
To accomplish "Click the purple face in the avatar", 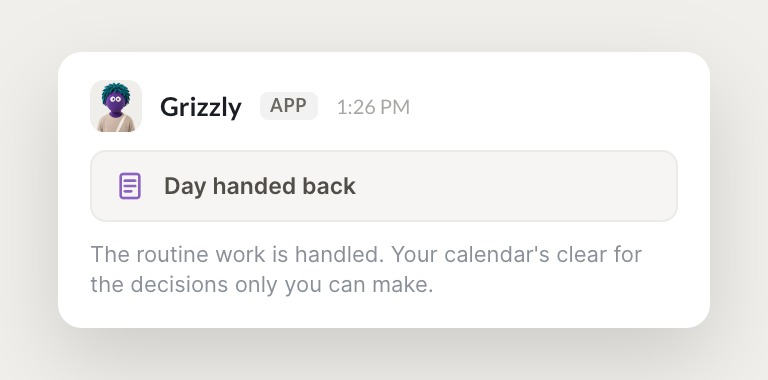I will pyautogui.click(x=116, y=102).
